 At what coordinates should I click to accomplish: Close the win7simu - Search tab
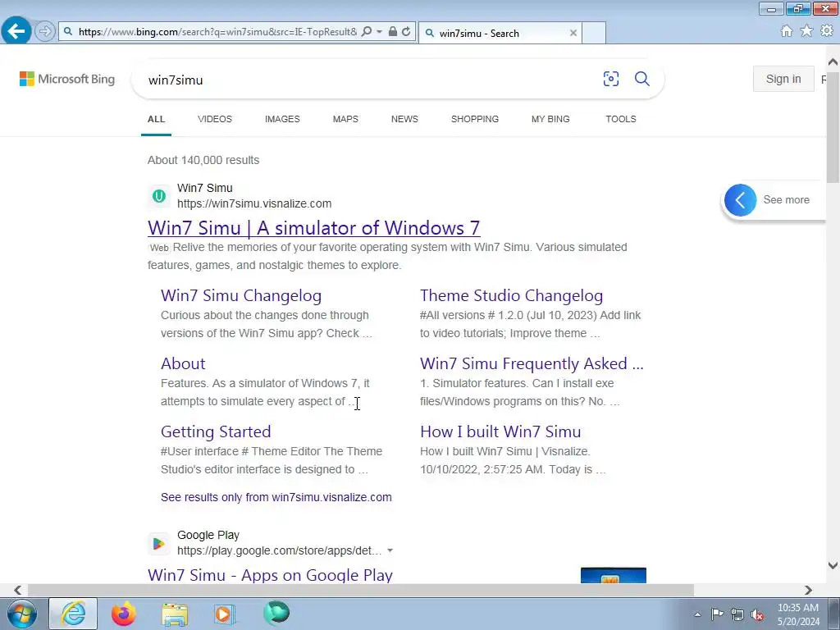coord(573,33)
